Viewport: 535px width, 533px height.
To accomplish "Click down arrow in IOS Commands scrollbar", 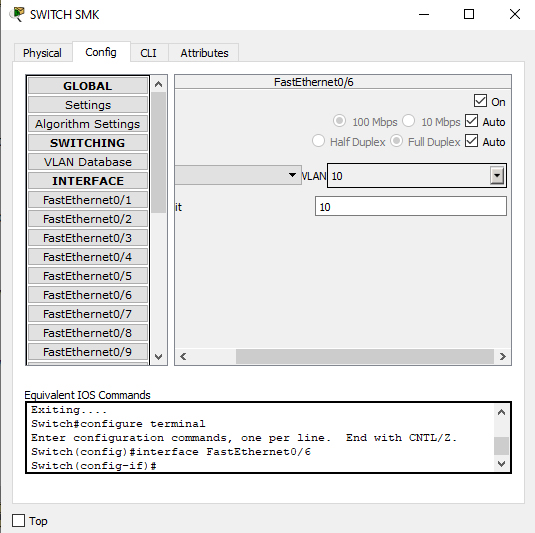I will click(x=501, y=463).
